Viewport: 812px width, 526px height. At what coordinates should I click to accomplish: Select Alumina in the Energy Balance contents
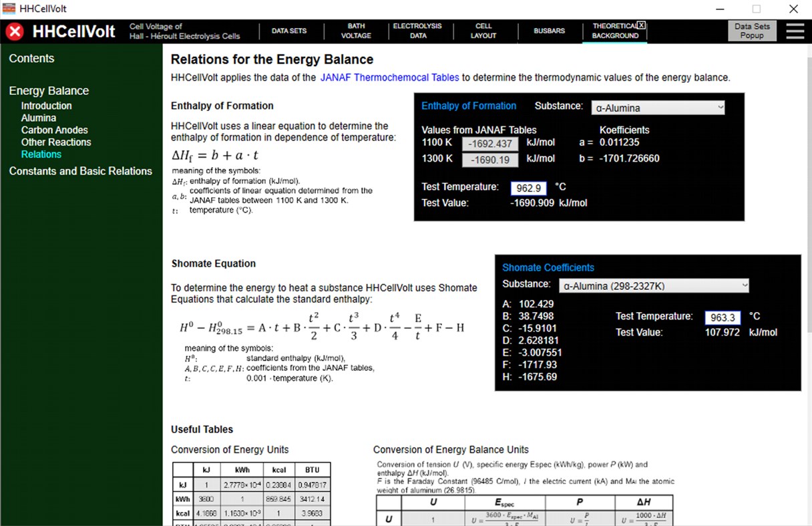tap(39, 118)
